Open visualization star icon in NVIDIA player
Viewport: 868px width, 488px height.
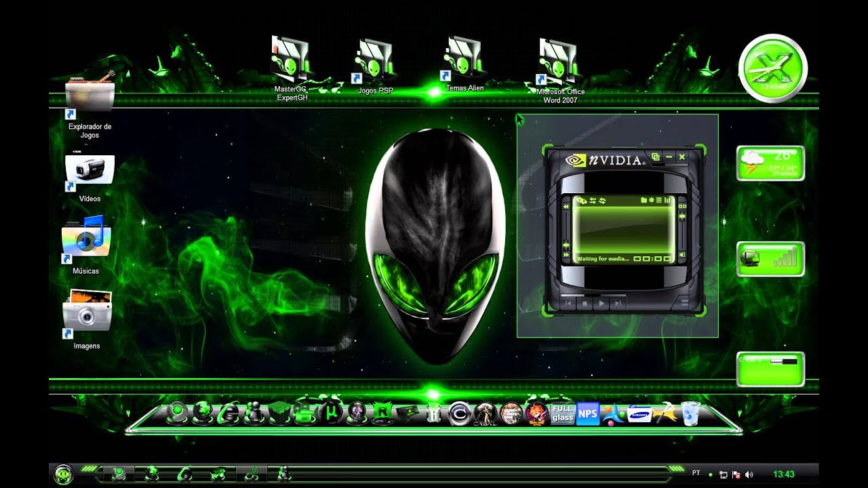[x=652, y=200]
